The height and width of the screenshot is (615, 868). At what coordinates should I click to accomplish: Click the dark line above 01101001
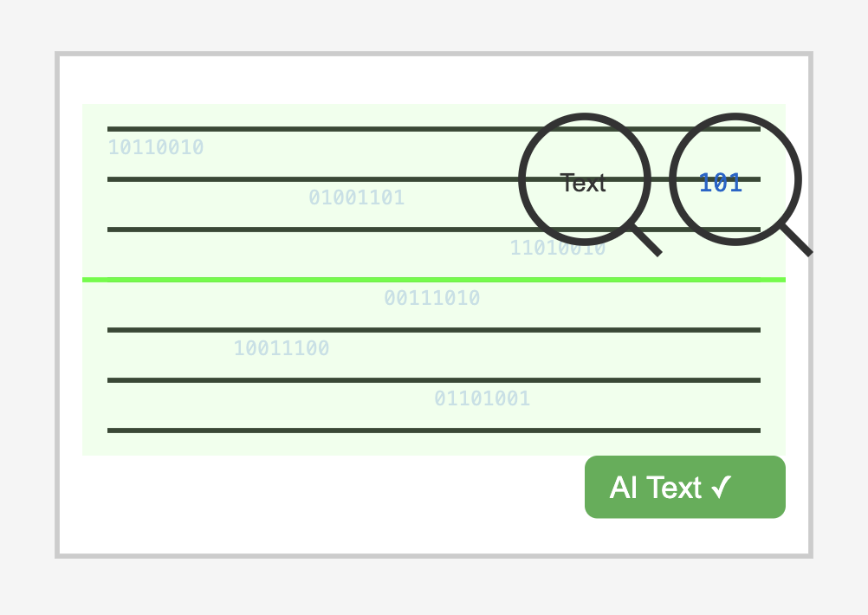[433, 380]
